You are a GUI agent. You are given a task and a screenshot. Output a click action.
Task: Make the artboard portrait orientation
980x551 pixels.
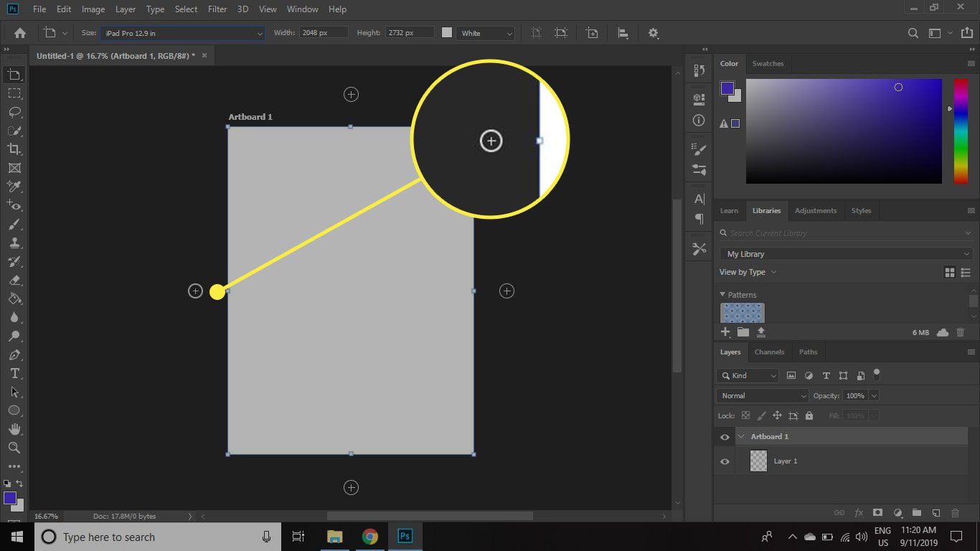[536, 33]
